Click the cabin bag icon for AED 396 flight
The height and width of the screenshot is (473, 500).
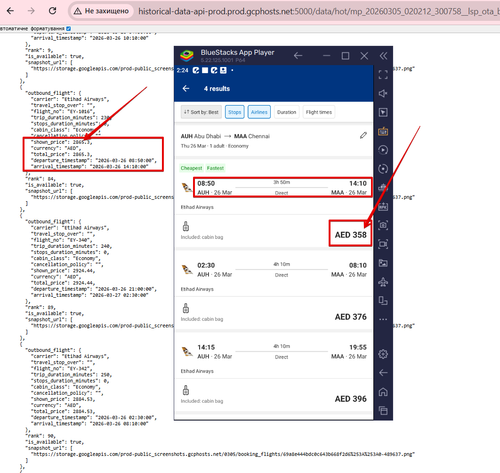pyautogui.click(x=186, y=390)
